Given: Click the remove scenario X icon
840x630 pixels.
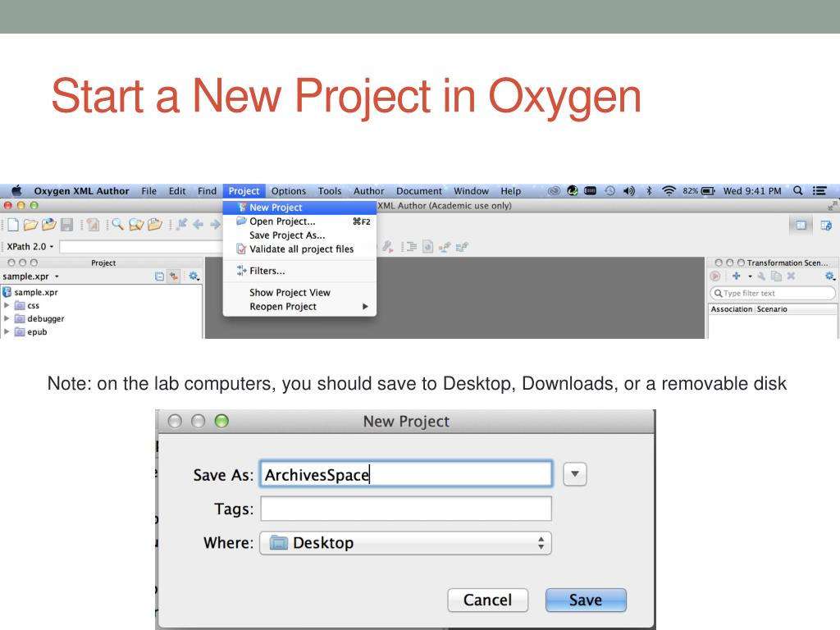Looking at the screenshot, I should click(792, 276).
